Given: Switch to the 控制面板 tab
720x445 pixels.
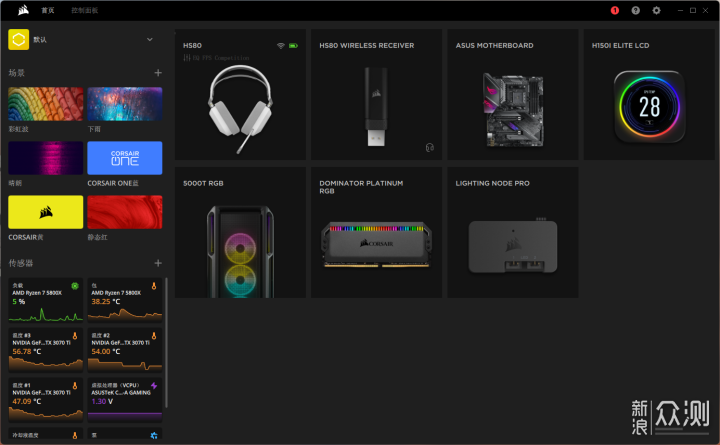Looking at the screenshot, I should pyautogui.click(x=85, y=10).
